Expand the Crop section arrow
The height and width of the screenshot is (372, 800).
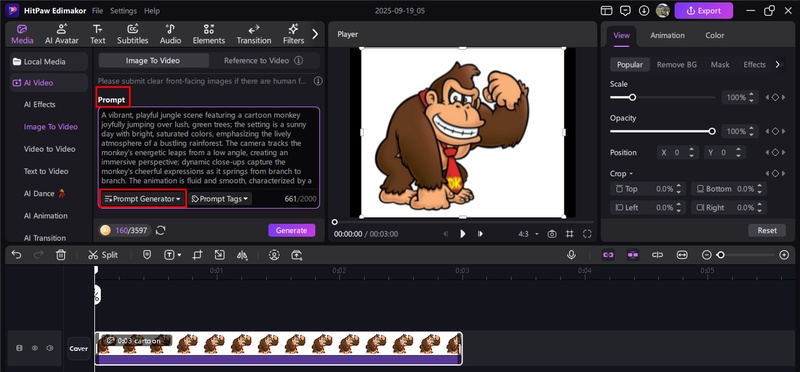(x=631, y=174)
